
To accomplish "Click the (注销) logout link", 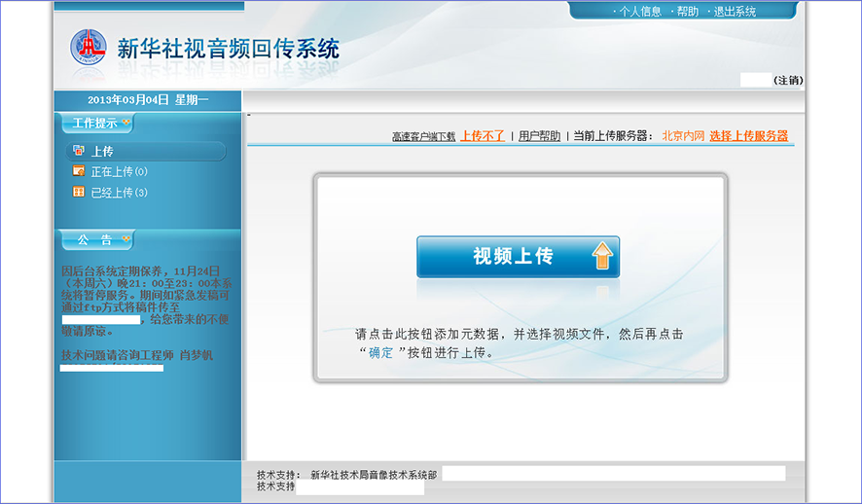I will click(788, 80).
